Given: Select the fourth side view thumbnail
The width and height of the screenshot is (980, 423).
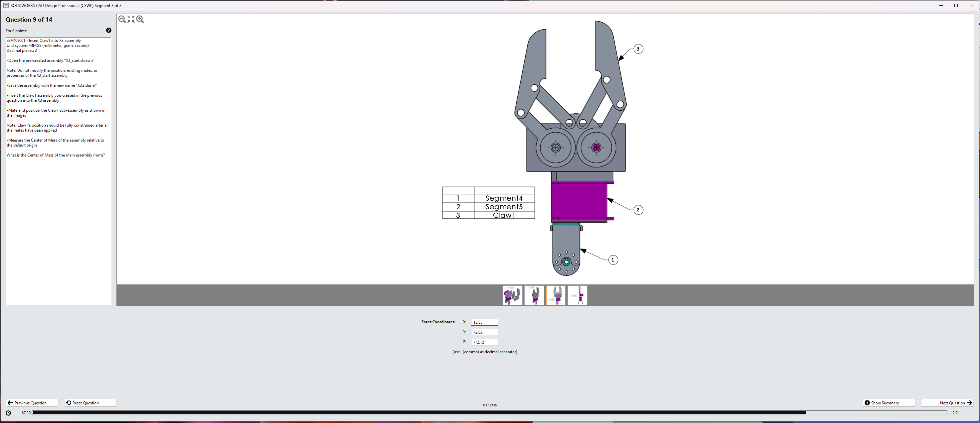Looking at the screenshot, I should pyautogui.click(x=577, y=295).
